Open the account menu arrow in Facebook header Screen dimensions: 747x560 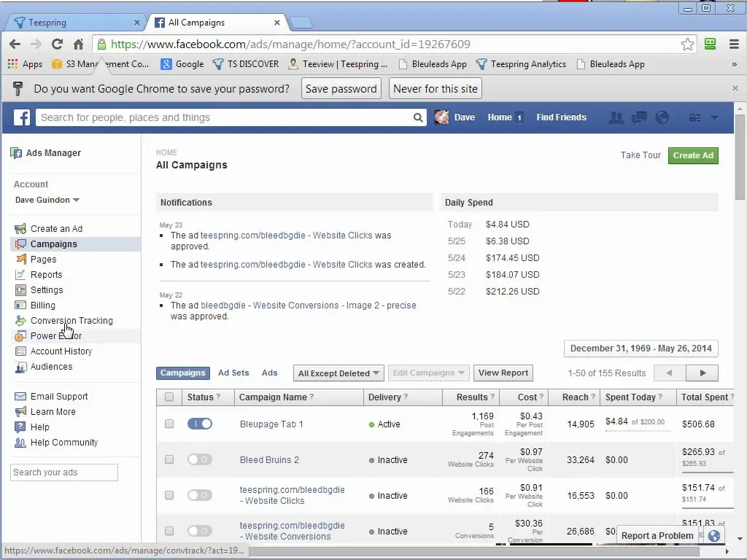(714, 117)
